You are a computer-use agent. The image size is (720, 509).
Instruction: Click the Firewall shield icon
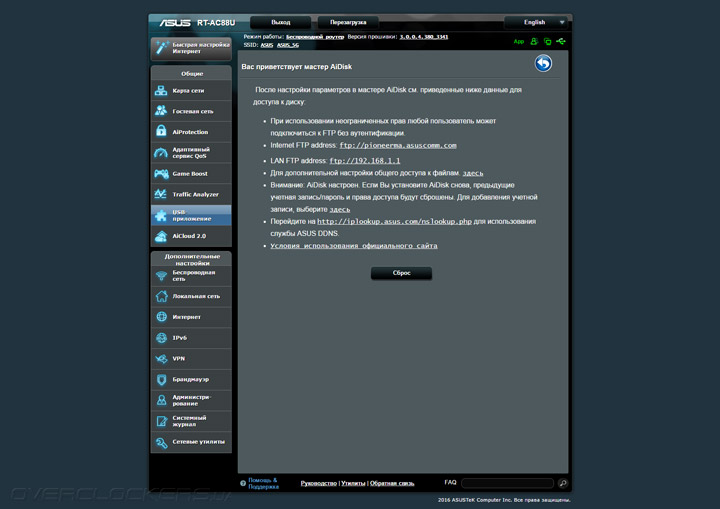pyautogui.click(x=162, y=379)
